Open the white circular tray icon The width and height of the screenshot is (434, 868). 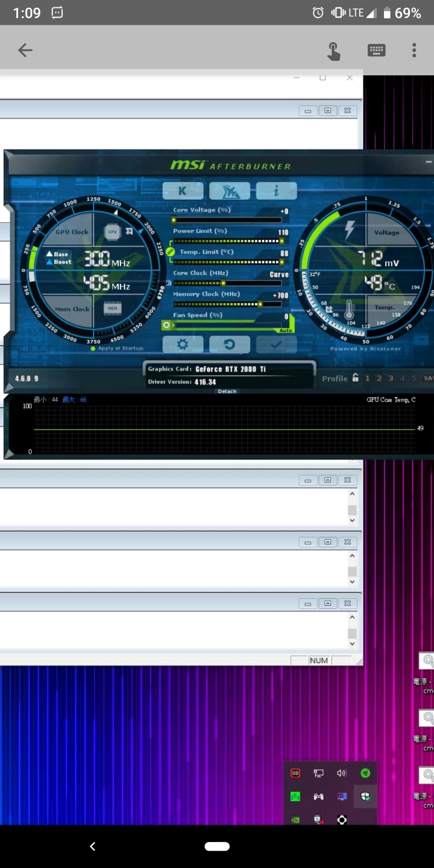(x=342, y=820)
